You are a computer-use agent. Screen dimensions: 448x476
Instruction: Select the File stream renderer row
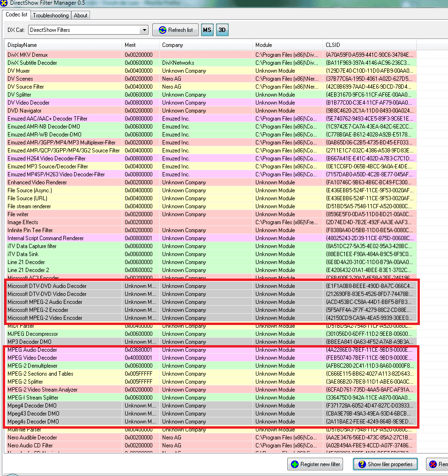[x=211, y=206]
